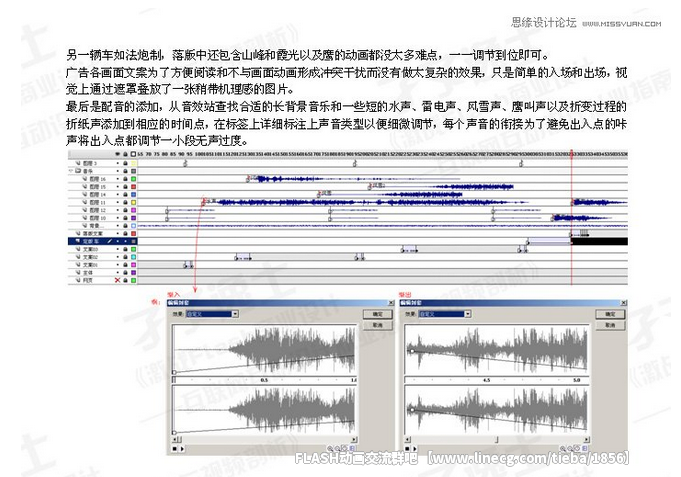Switch right envelope dialog ruler to frames
The height and width of the screenshot is (477, 681).
(x=585, y=449)
